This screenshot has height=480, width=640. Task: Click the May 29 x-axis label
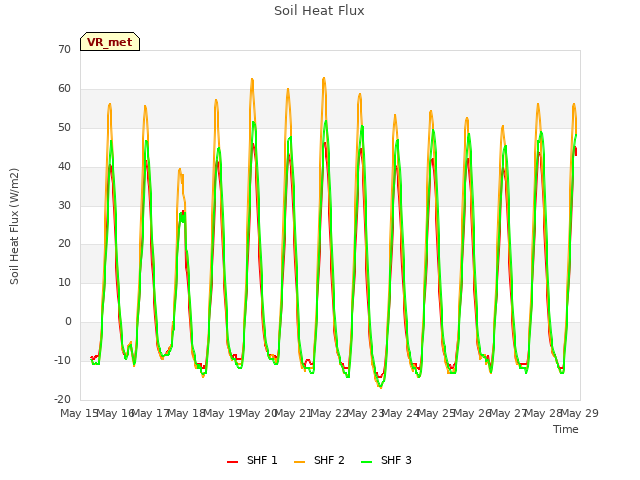(580, 413)
